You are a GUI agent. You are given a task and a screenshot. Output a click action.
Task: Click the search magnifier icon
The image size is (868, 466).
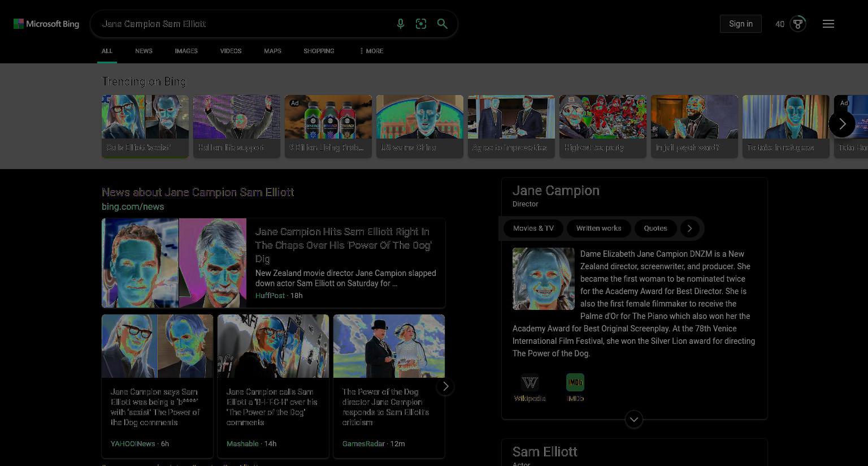(442, 24)
